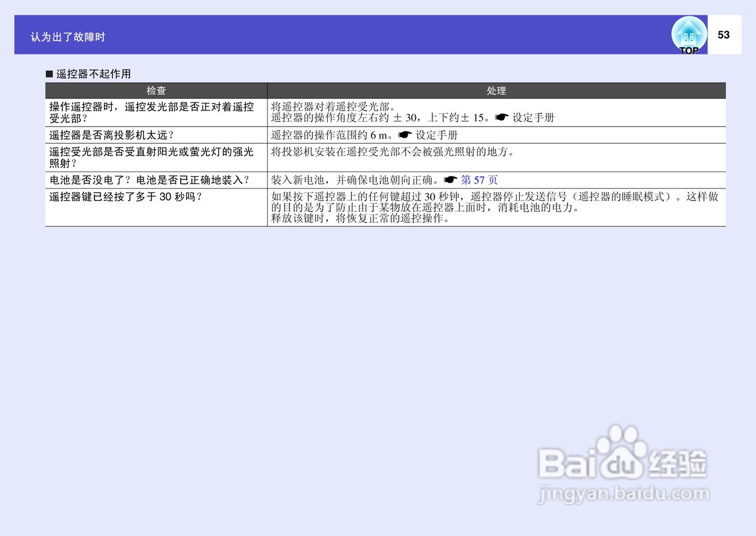Click the header title 认为出了故障时

[x=68, y=37]
